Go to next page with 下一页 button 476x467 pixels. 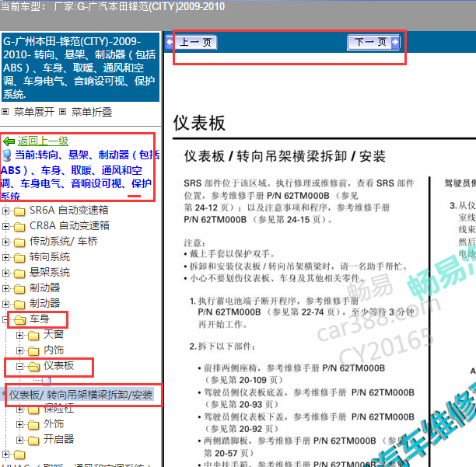[x=373, y=43]
